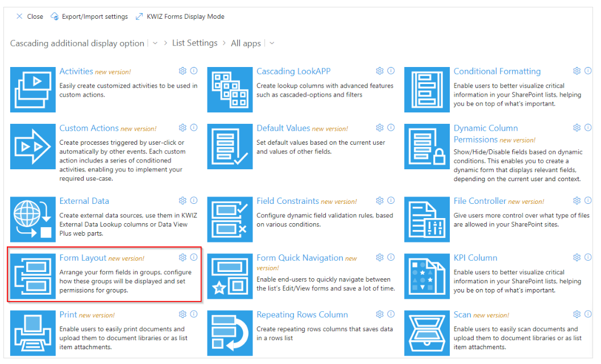Show info for Custom Actions
The height and width of the screenshot is (364, 601).
pos(194,127)
